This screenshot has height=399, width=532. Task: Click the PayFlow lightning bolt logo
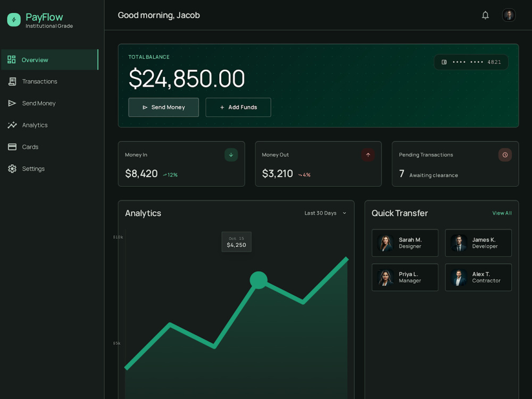(x=14, y=20)
